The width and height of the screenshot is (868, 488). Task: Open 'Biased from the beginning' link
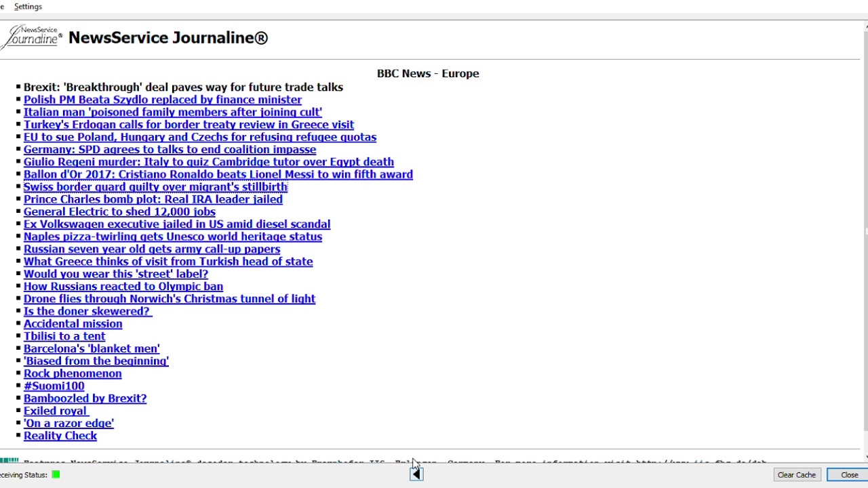[x=96, y=361]
